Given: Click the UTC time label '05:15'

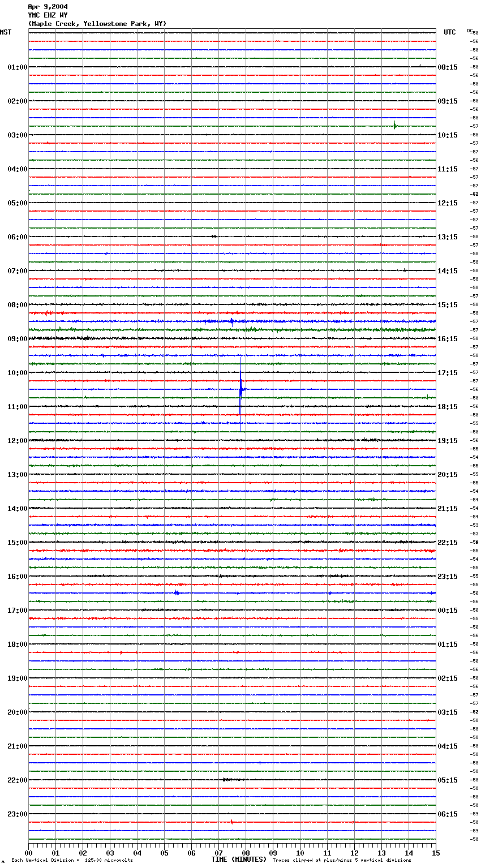Looking at the screenshot, I should click(448, 780).
